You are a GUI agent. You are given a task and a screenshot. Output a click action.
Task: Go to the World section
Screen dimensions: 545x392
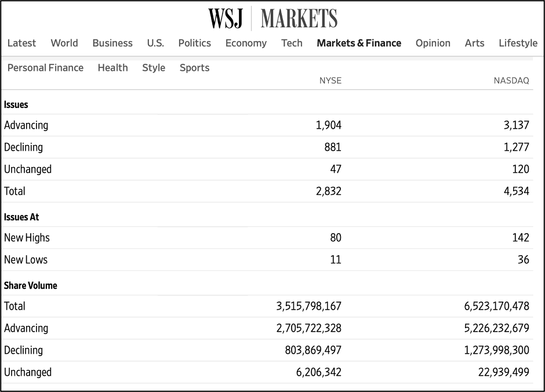point(64,43)
